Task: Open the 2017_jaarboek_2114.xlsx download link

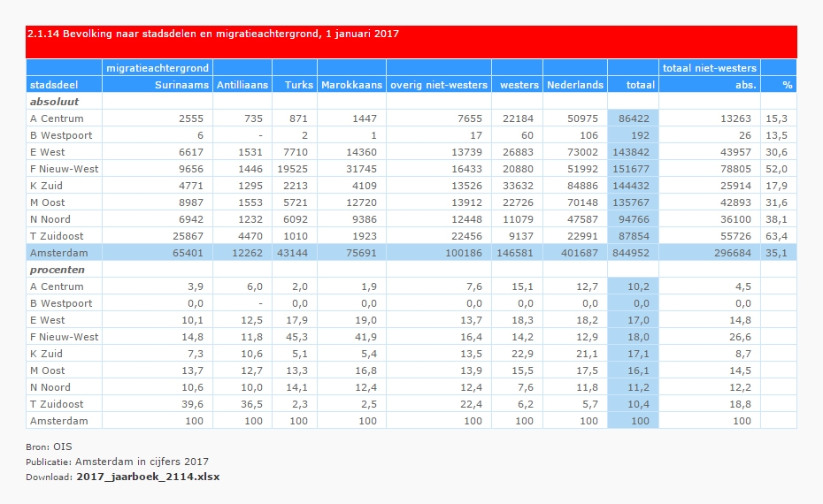Action: point(147,477)
